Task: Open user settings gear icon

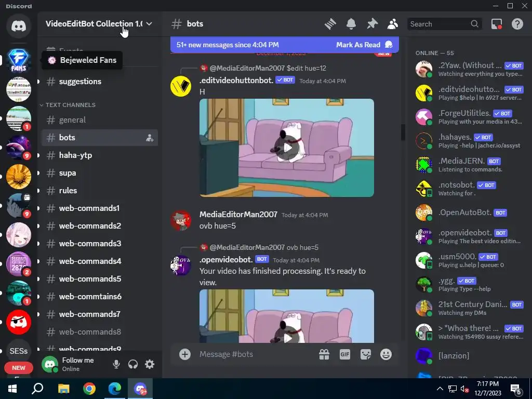Action: coord(150,364)
